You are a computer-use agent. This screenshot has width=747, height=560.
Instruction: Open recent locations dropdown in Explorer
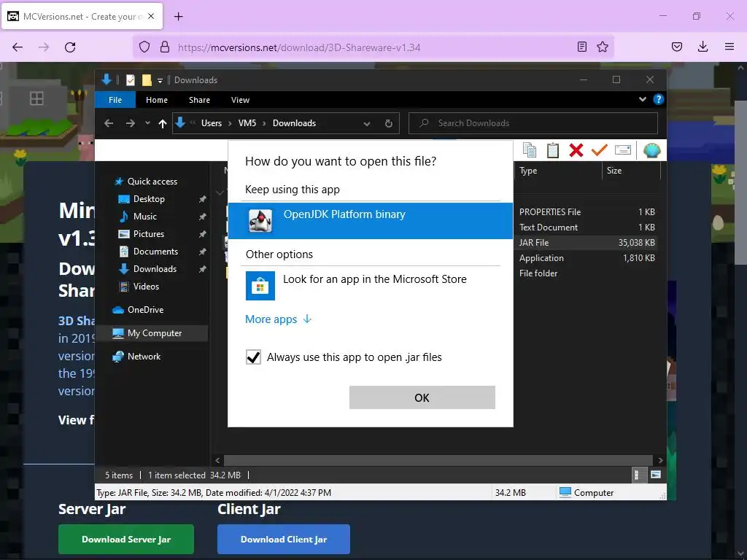tap(147, 123)
